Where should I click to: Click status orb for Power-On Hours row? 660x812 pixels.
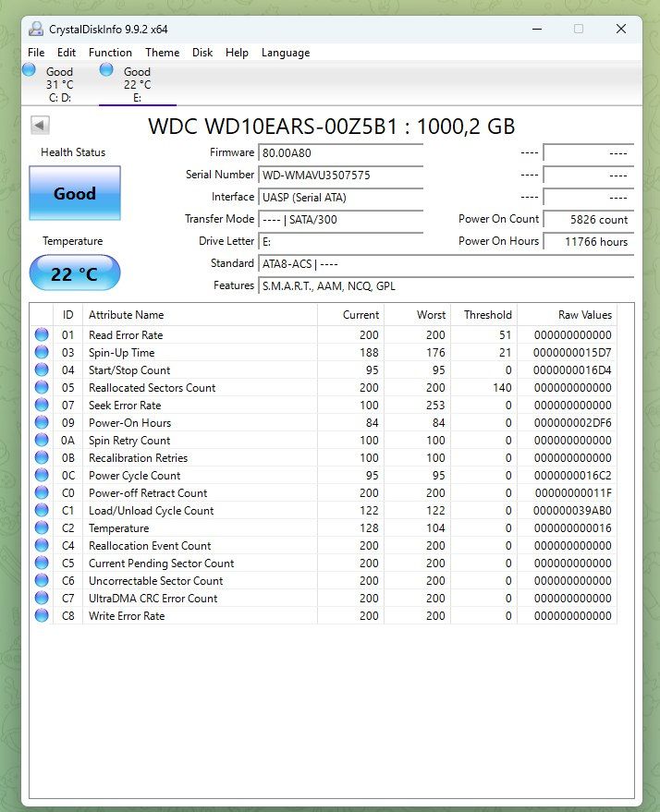[42, 422]
